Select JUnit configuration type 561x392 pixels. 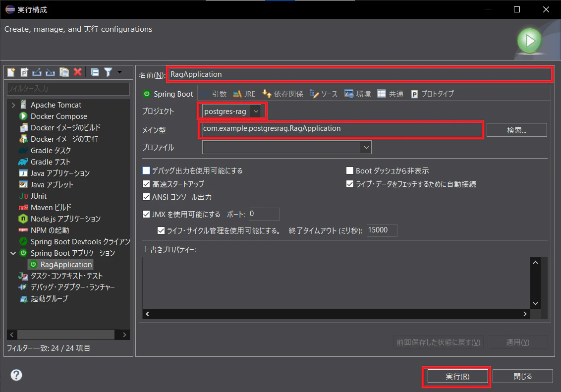tap(38, 196)
